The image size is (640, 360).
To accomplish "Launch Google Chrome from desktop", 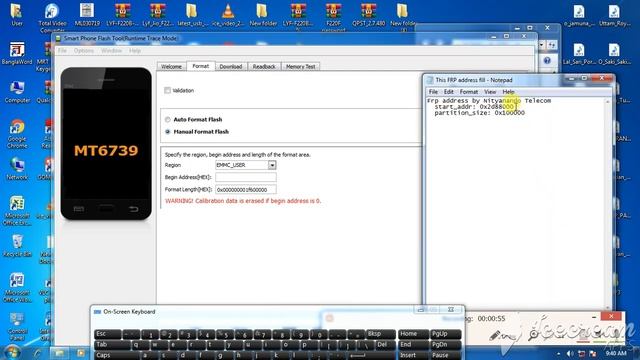I will [17, 133].
